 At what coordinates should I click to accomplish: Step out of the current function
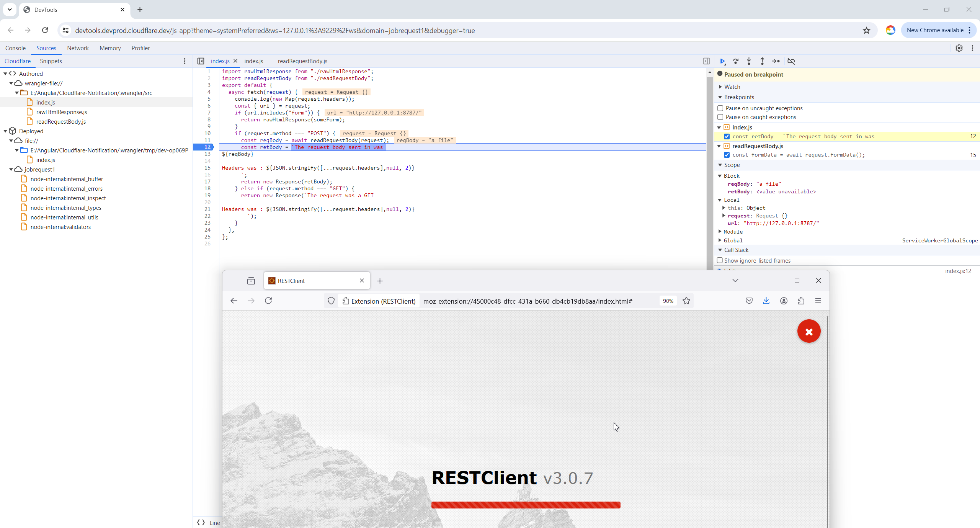click(762, 61)
